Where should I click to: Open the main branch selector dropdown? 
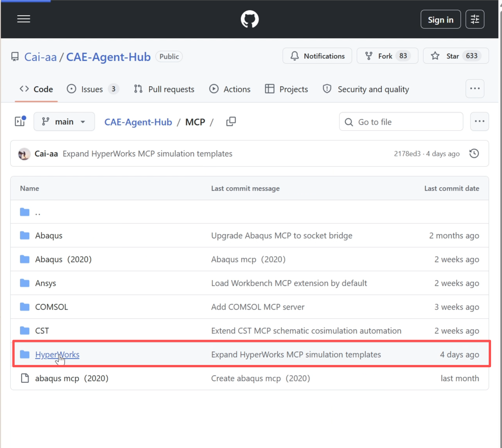pyautogui.click(x=64, y=122)
